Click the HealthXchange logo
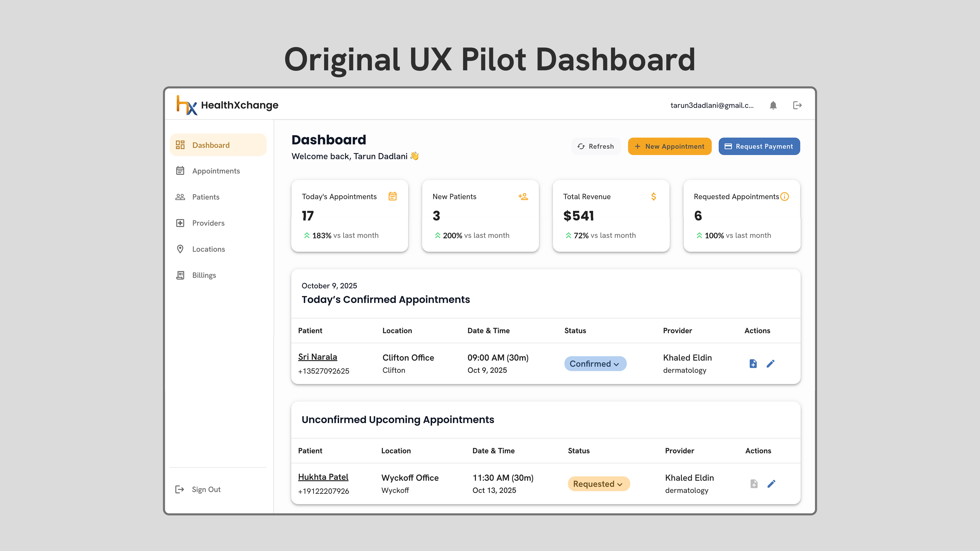Screen dimensions: 980x551 click(227, 105)
